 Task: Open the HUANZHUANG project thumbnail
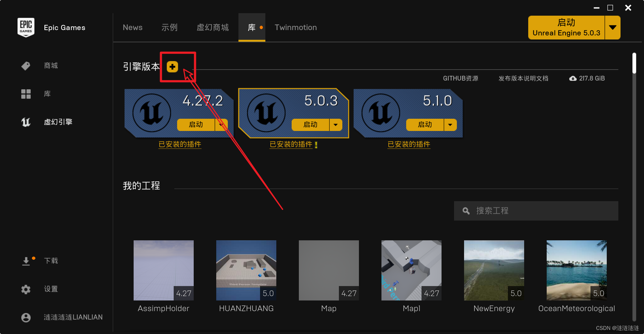pyautogui.click(x=246, y=270)
